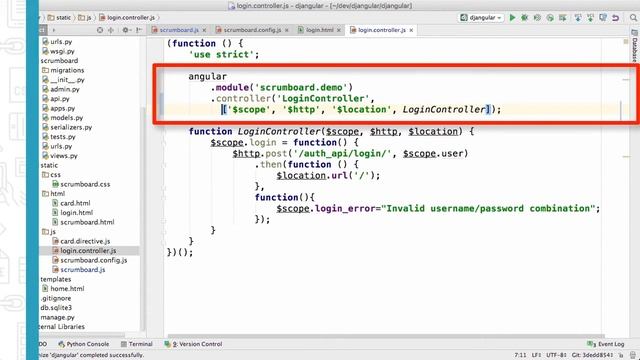The width and height of the screenshot is (640, 360).
Task: Revert changes with the purple undo arrow
Action: (x=616, y=18)
